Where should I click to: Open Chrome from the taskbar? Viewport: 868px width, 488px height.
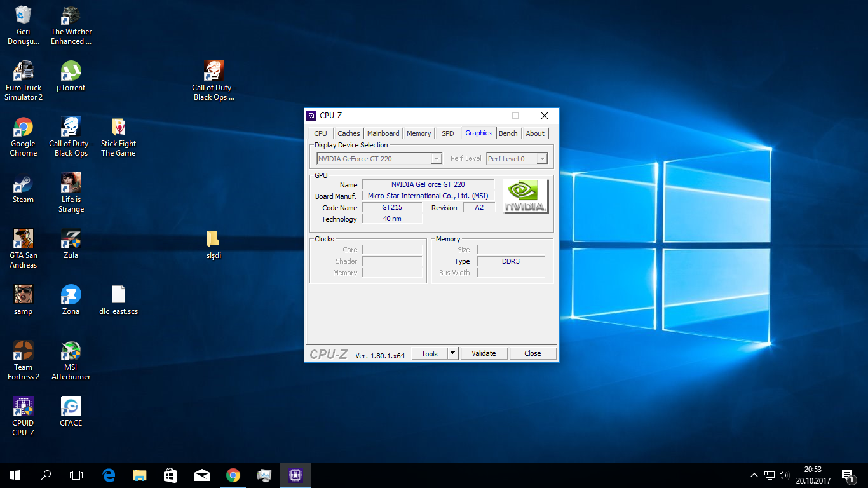pos(233,475)
